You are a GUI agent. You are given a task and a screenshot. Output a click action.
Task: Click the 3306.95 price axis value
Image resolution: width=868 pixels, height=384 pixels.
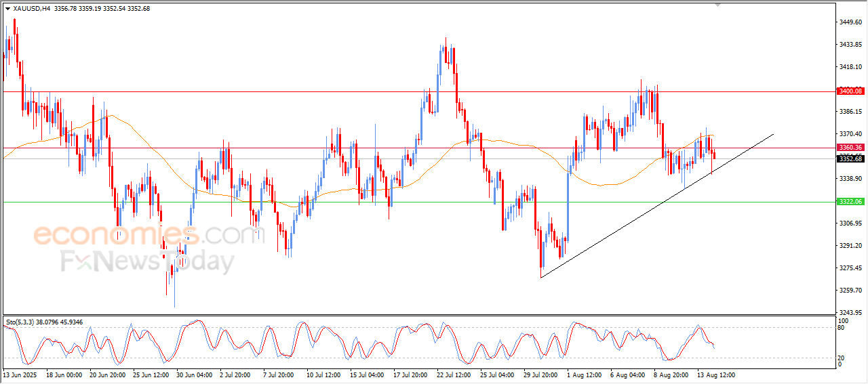click(850, 223)
